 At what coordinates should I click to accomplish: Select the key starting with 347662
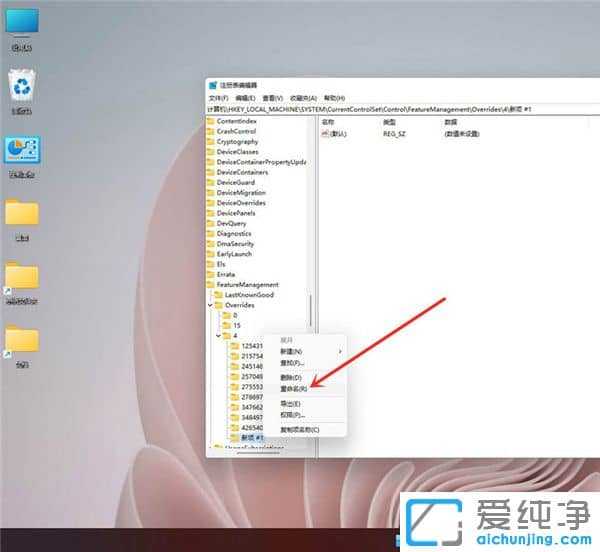tap(252, 407)
